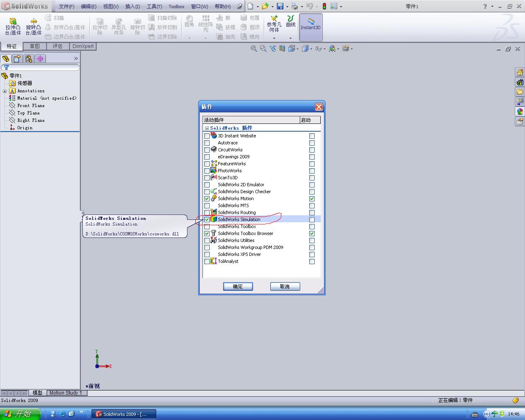The image size is (525, 420).
Task: Select the 拉伸凸台/基体 extrude boss tool
Action: point(13,27)
